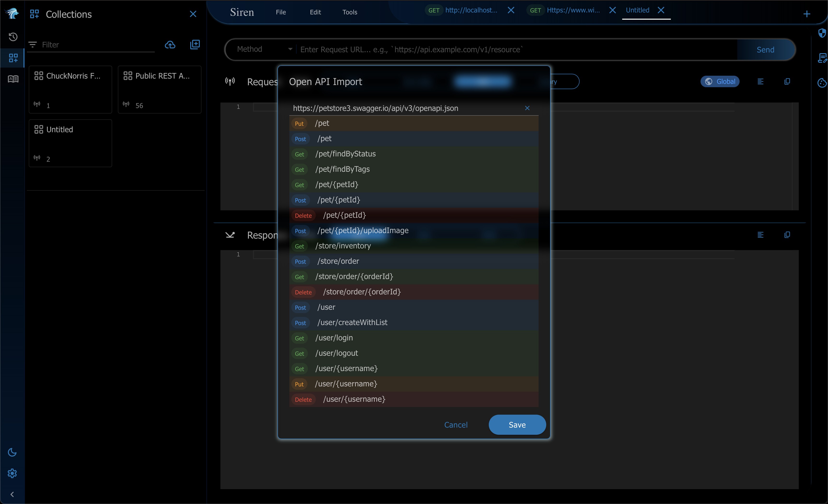Create a new collection with the plus icon
The width and height of the screenshot is (828, 504).
[x=195, y=44]
